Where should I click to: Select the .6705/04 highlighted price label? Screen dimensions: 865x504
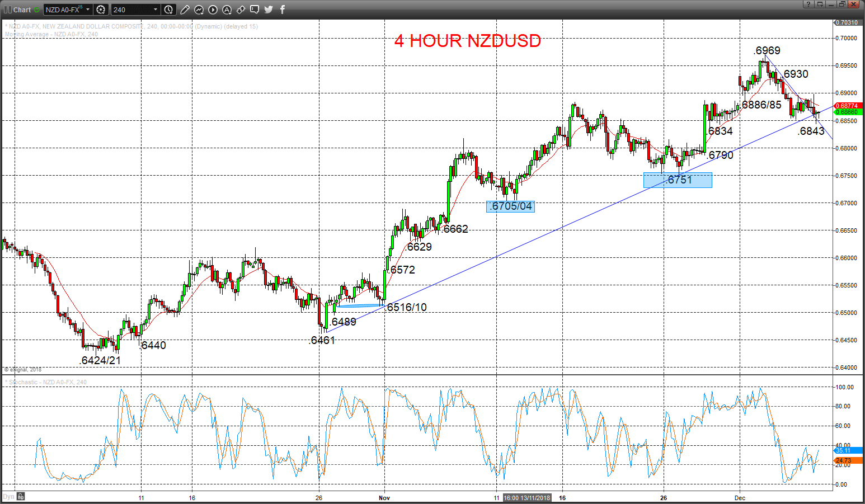510,206
